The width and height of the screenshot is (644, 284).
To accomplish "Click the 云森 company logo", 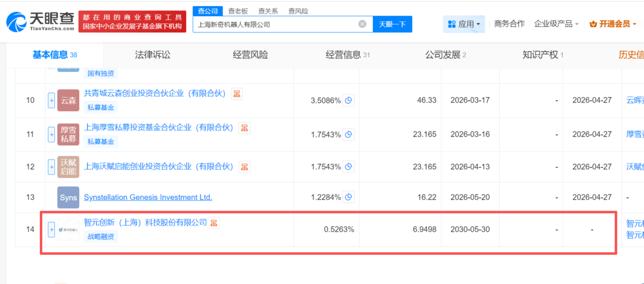I will (68, 101).
